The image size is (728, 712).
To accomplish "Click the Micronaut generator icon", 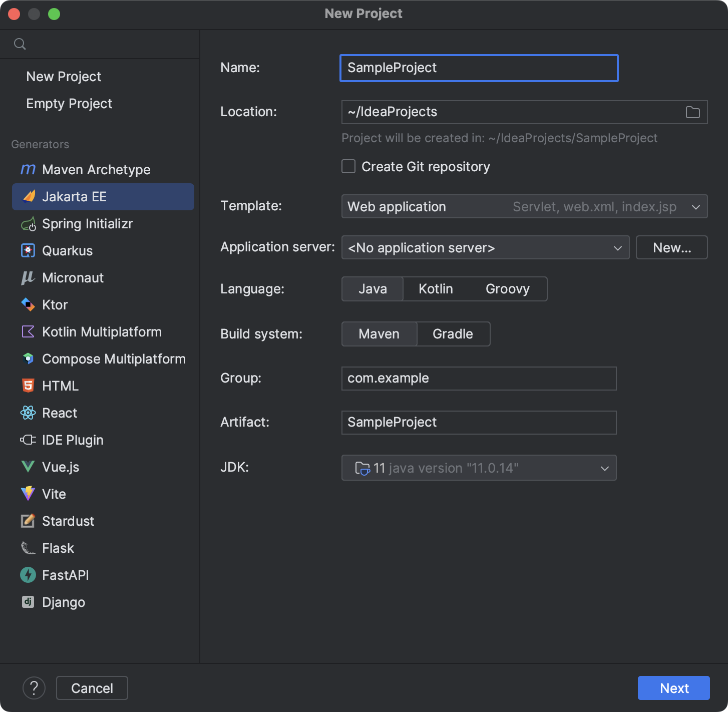I will tap(28, 277).
